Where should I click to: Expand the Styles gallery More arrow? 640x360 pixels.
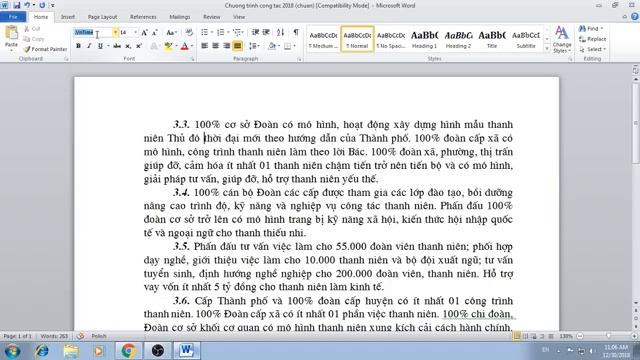[547, 49]
